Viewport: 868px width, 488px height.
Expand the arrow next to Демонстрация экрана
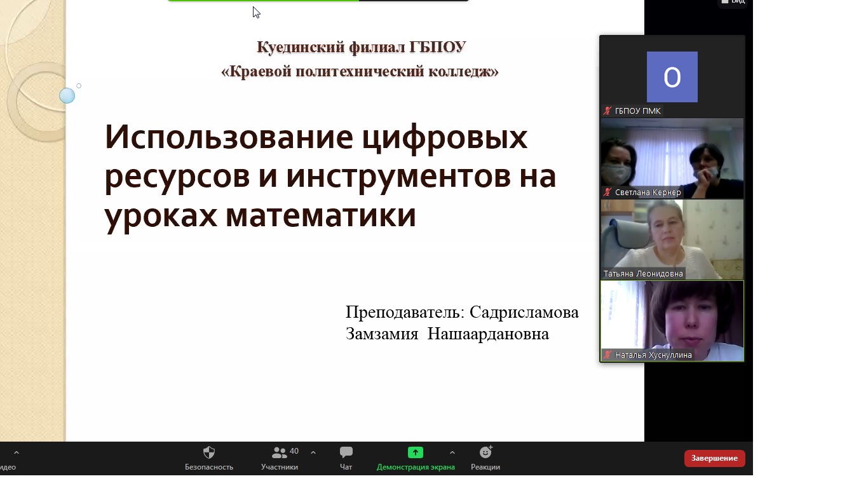[452, 452]
